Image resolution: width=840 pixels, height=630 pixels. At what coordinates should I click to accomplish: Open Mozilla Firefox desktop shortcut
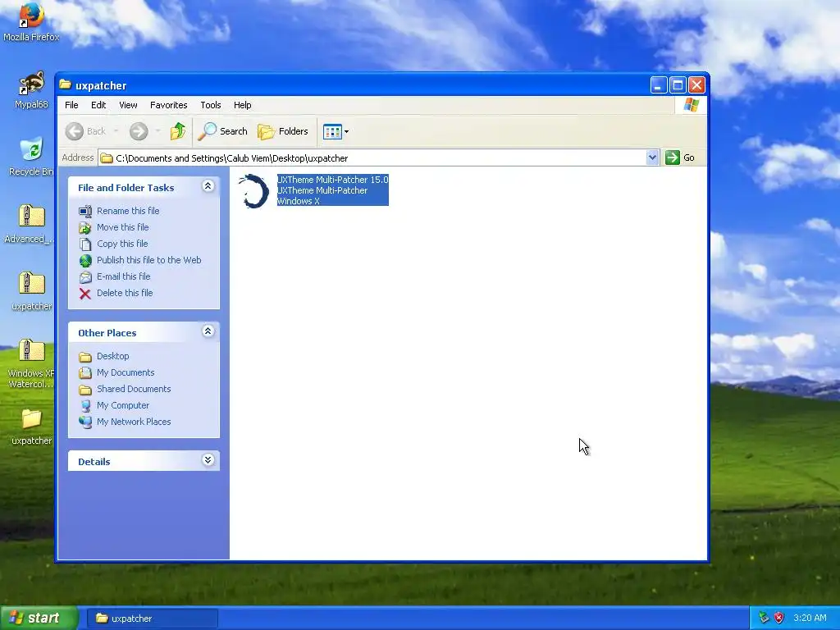(x=31, y=21)
